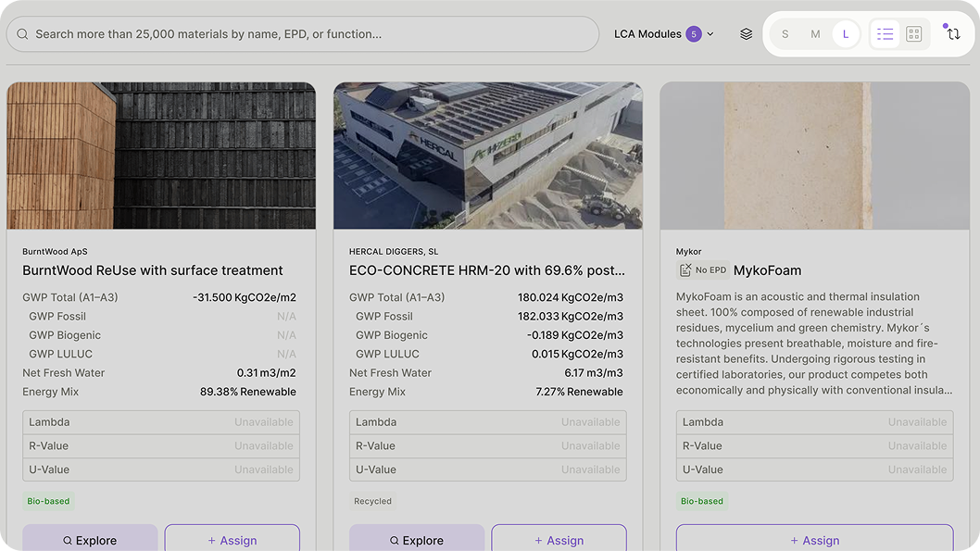Viewport: 980px width, 551px height.
Task: Open ECO-CONCRETE HRM-20 product image
Action: pos(488,156)
